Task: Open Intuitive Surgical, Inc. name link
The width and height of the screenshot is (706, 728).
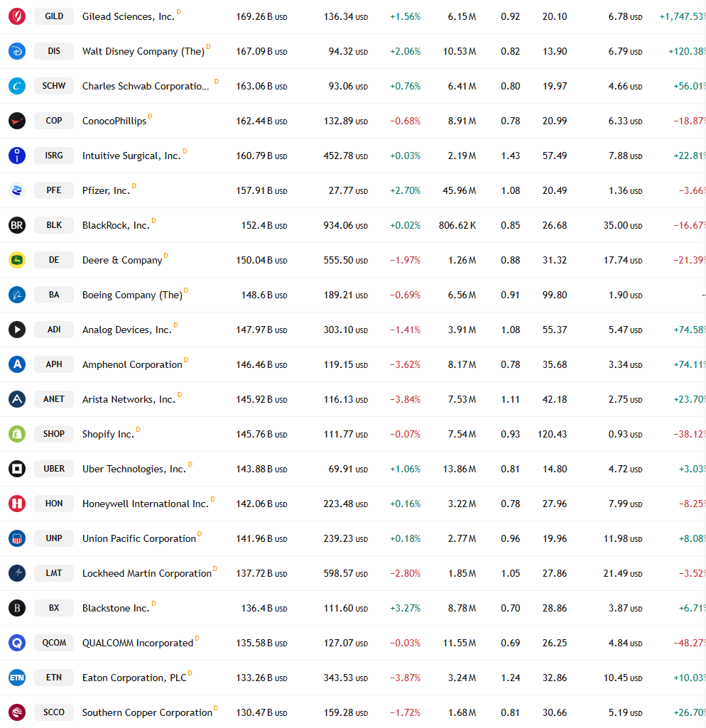Action: coord(131,156)
